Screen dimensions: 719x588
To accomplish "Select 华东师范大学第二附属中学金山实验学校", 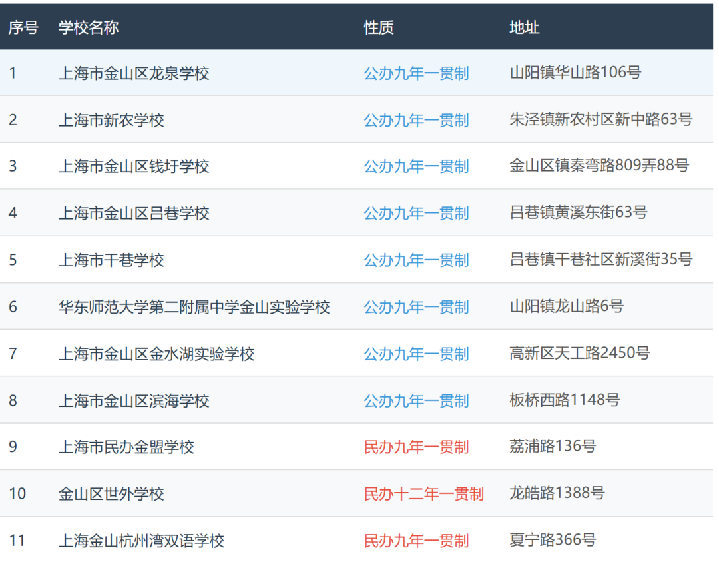I will [194, 307].
